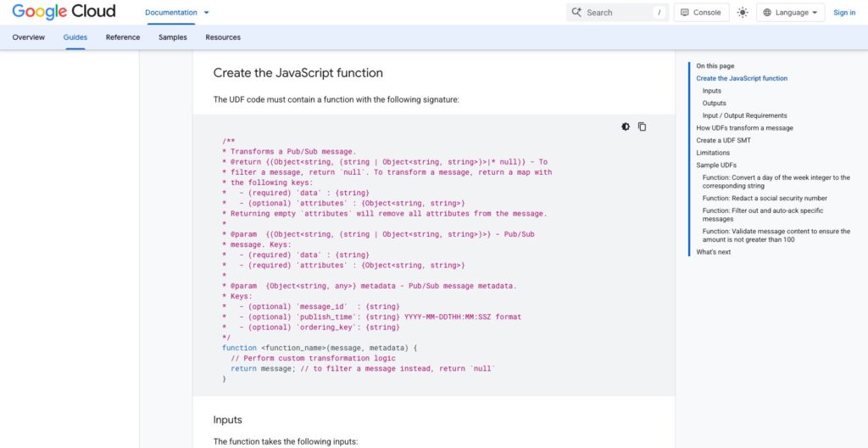Click the Documentation header link
The height and width of the screenshot is (448, 868).
(171, 12)
